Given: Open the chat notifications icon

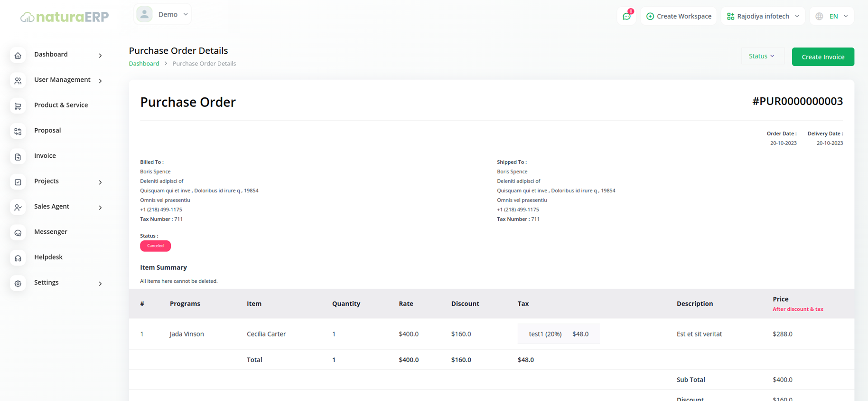Looking at the screenshot, I should tap(627, 16).
